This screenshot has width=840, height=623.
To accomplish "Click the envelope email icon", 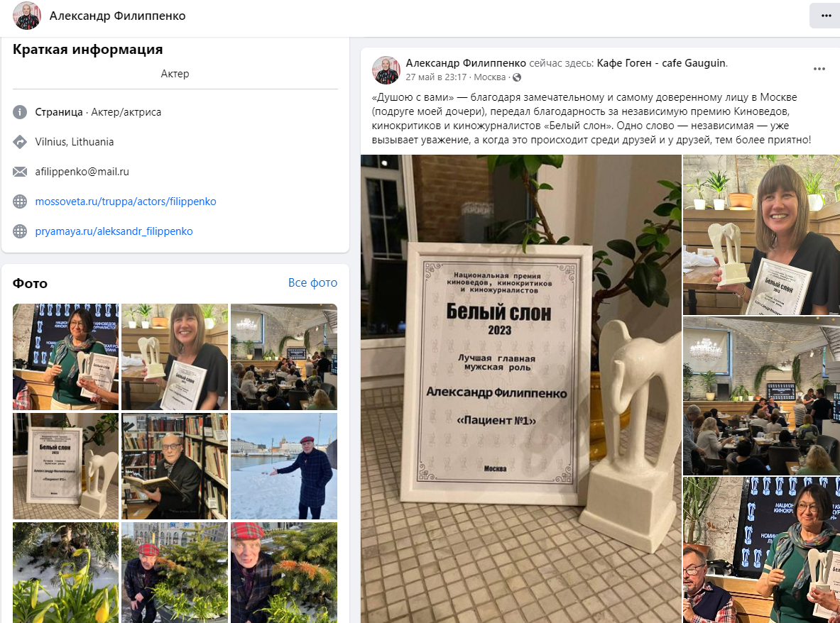I will coord(20,172).
